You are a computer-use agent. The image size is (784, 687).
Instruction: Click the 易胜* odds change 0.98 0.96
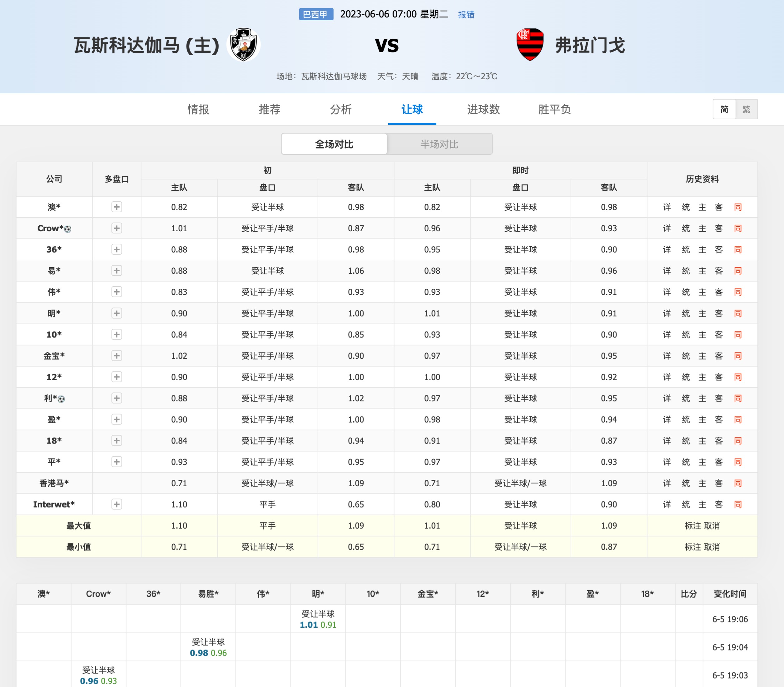[208, 652]
